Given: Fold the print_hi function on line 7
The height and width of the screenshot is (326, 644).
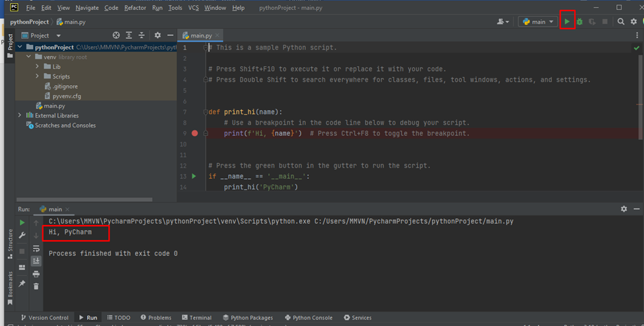Looking at the screenshot, I should tap(206, 112).
